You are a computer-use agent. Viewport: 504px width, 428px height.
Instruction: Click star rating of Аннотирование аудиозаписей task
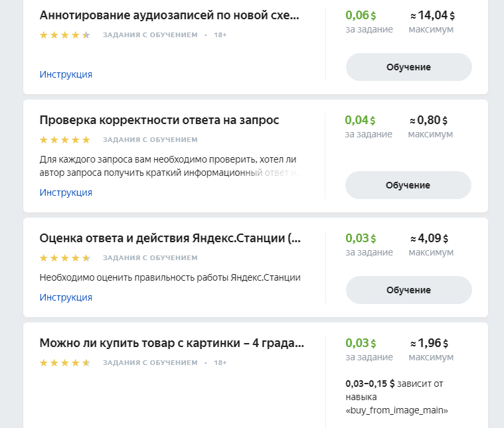pyautogui.click(x=64, y=35)
